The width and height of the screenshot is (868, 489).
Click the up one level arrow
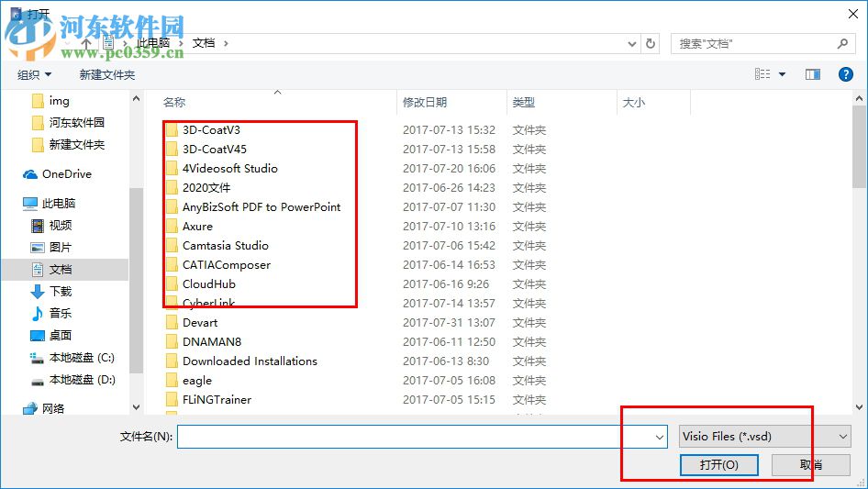pos(86,43)
